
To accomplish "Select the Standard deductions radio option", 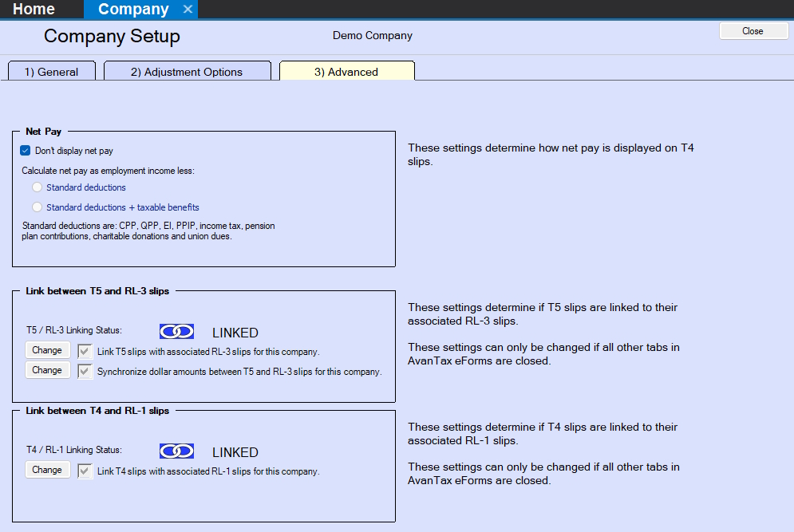I will coord(37,187).
